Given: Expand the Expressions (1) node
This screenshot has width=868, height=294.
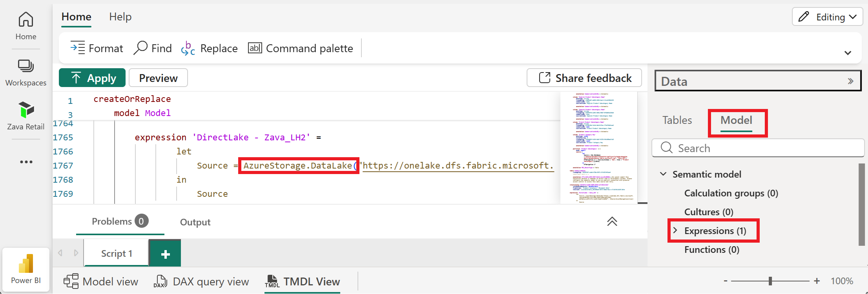Looking at the screenshot, I should pos(675,230).
